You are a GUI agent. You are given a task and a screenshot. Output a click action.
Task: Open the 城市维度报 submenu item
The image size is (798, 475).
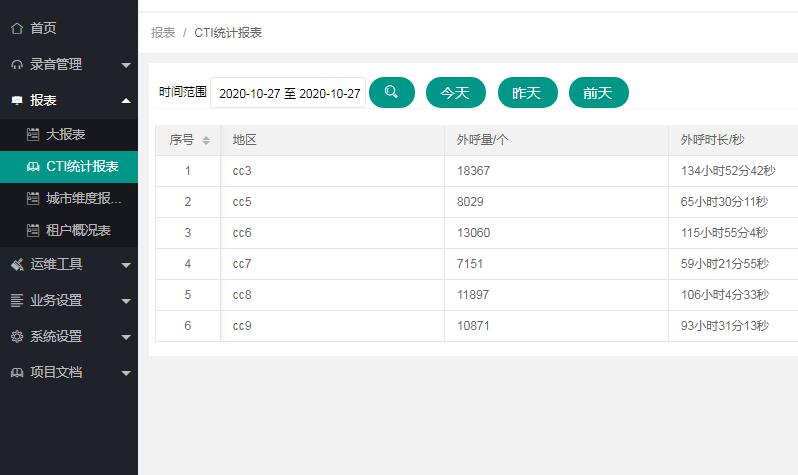click(x=69, y=199)
